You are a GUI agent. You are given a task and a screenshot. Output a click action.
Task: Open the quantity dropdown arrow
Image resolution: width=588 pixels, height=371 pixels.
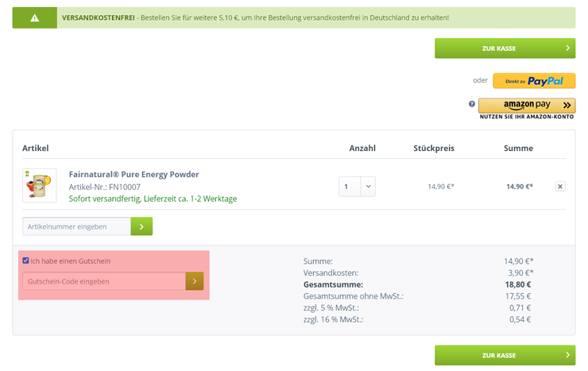[x=368, y=187]
